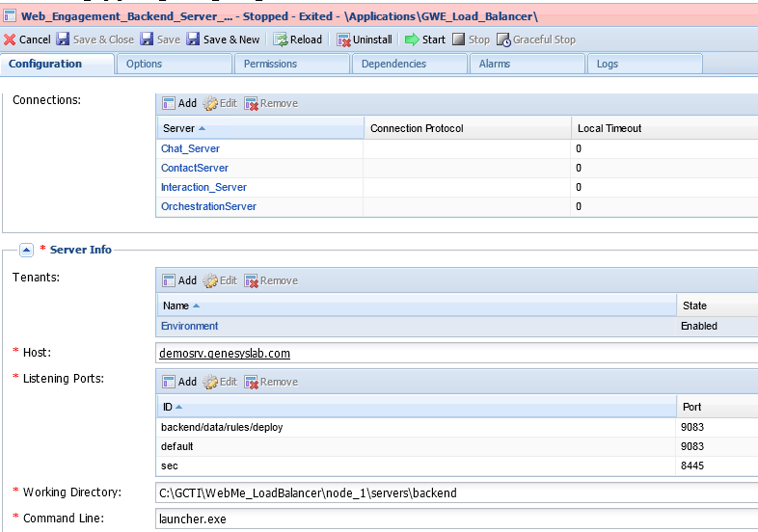Click the Working Directory input field
758x532 pixels.
pos(457,492)
